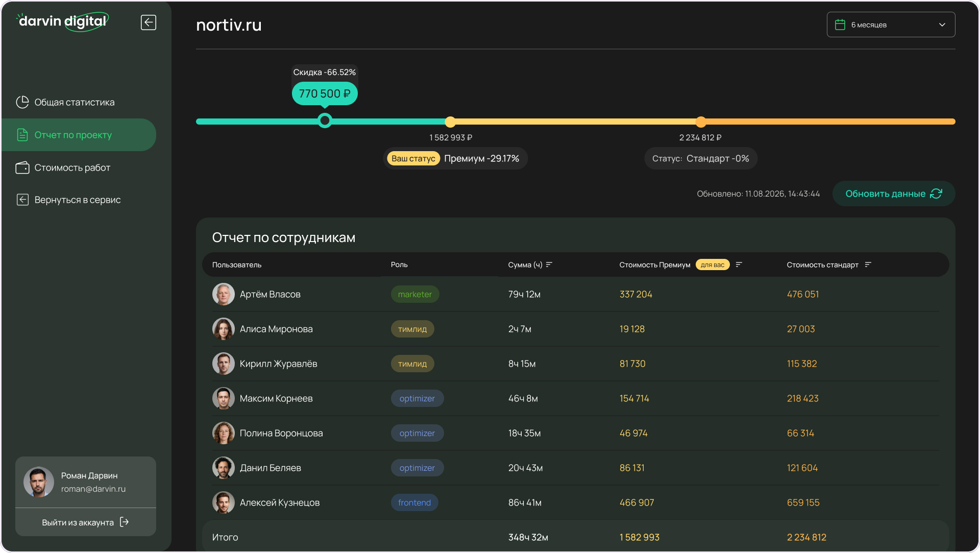
Task: Click the nortiv.ru project title
Action: pyautogui.click(x=229, y=25)
